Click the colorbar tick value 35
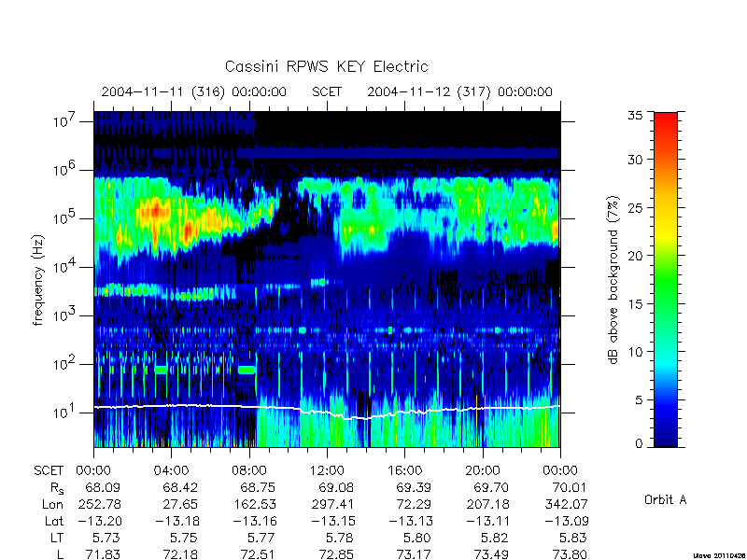 point(635,116)
